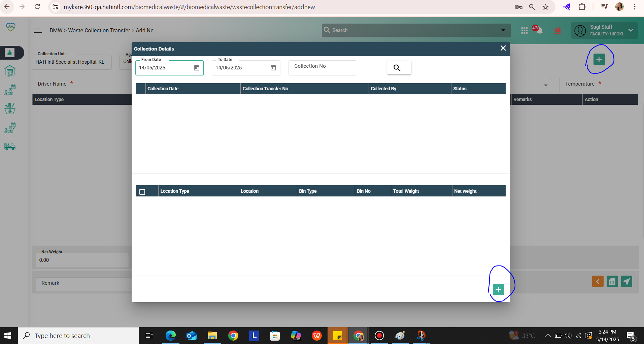Select the lab flask sidebar icon

point(10,53)
